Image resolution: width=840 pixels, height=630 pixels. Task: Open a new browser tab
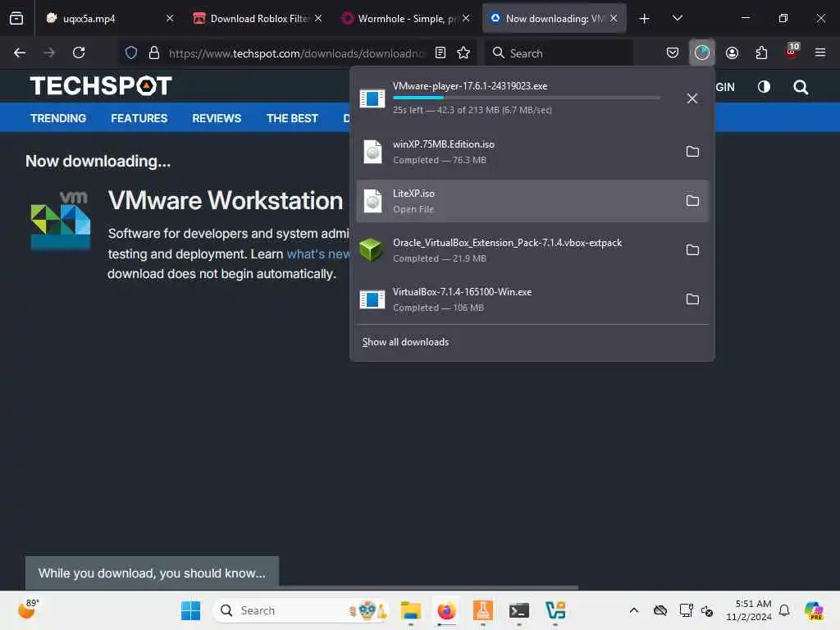point(645,19)
